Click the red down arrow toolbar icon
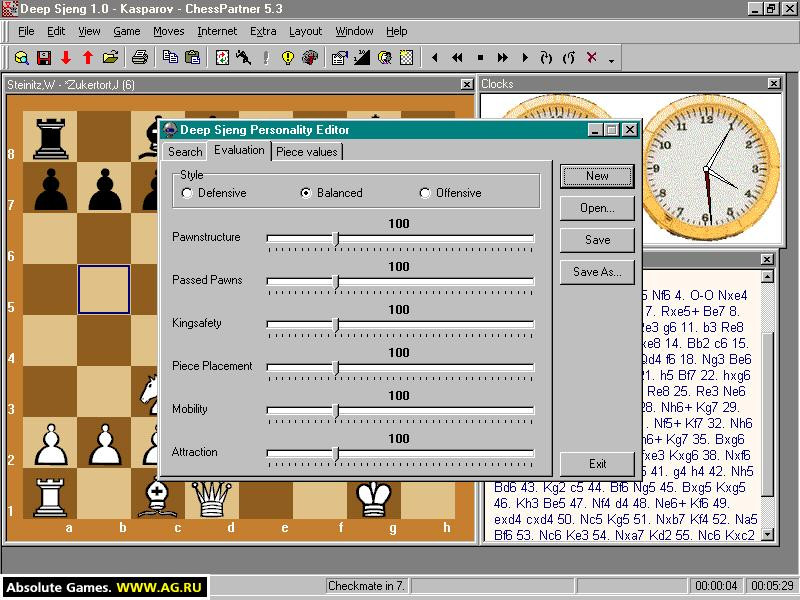 pyautogui.click(x=66, y=58)
